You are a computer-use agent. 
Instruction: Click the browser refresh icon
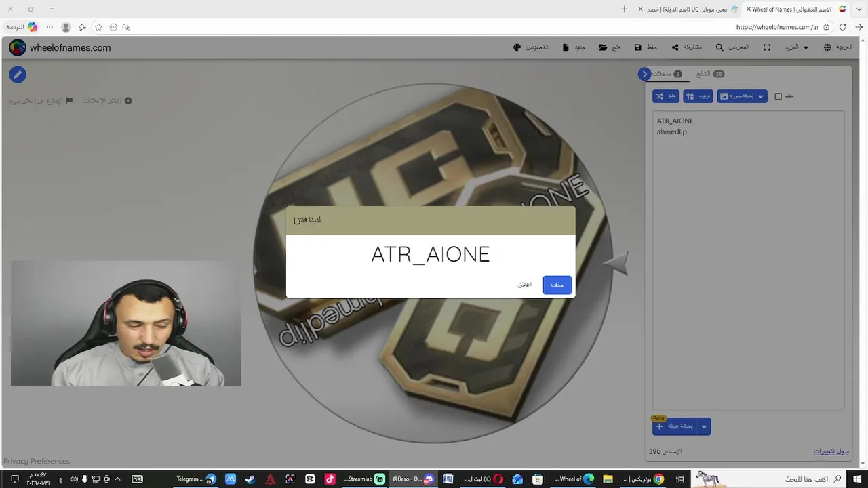[x=843, y=27]
